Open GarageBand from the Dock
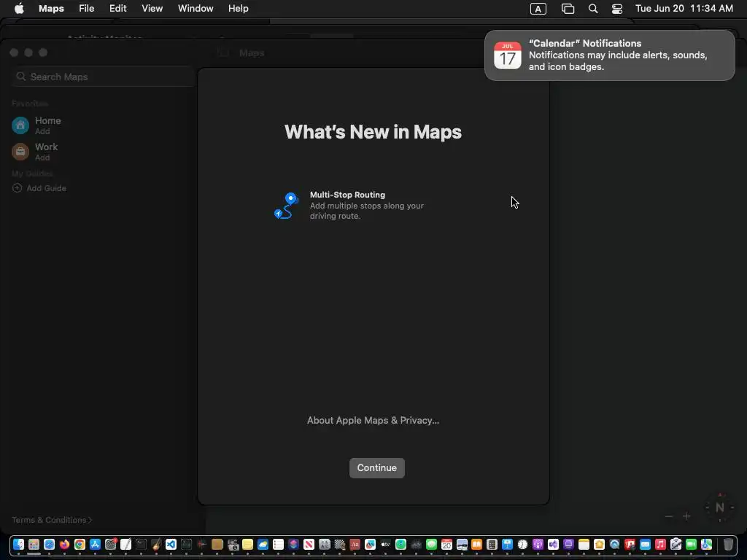 click(156, 544)
